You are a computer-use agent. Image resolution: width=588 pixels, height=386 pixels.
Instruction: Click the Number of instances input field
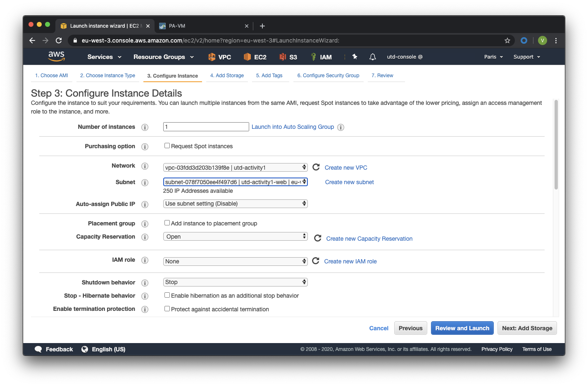(206, 127)
